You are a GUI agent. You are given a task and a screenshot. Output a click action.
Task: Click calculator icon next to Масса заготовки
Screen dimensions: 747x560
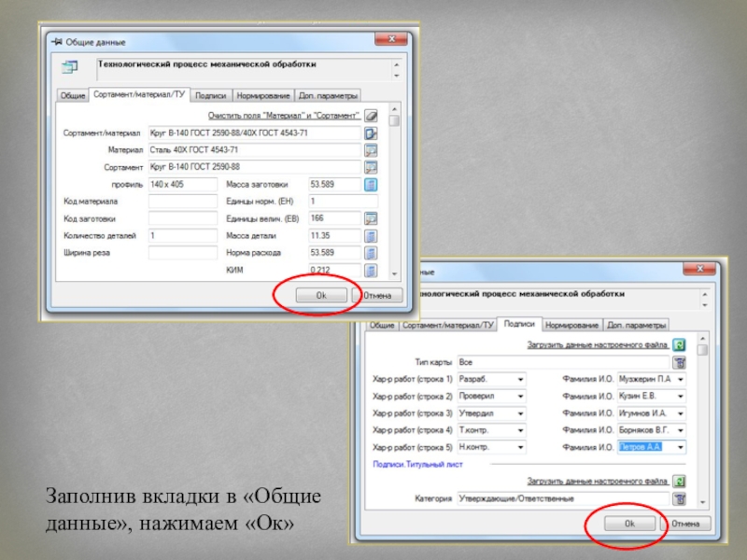click(371, 185)
